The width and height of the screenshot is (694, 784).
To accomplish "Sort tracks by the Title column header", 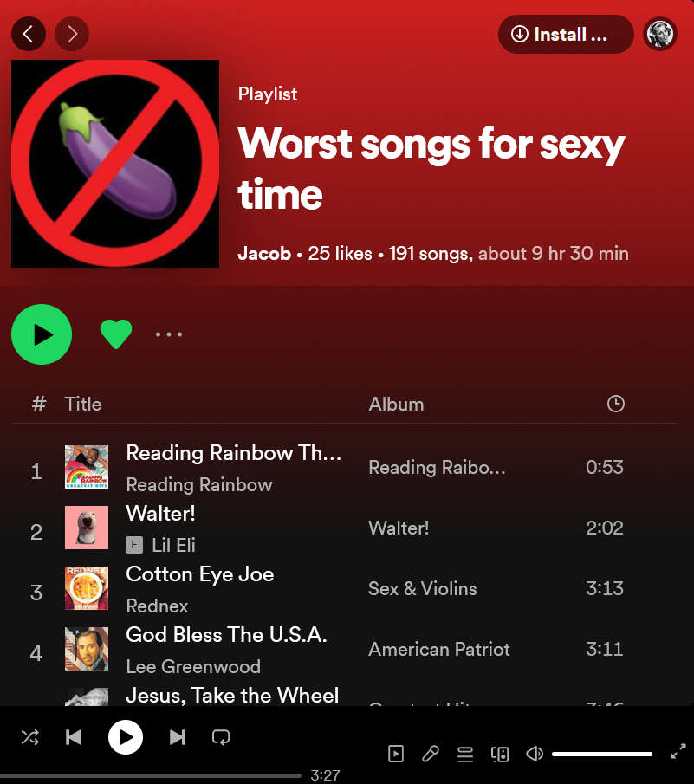I will tap(83, 404).
